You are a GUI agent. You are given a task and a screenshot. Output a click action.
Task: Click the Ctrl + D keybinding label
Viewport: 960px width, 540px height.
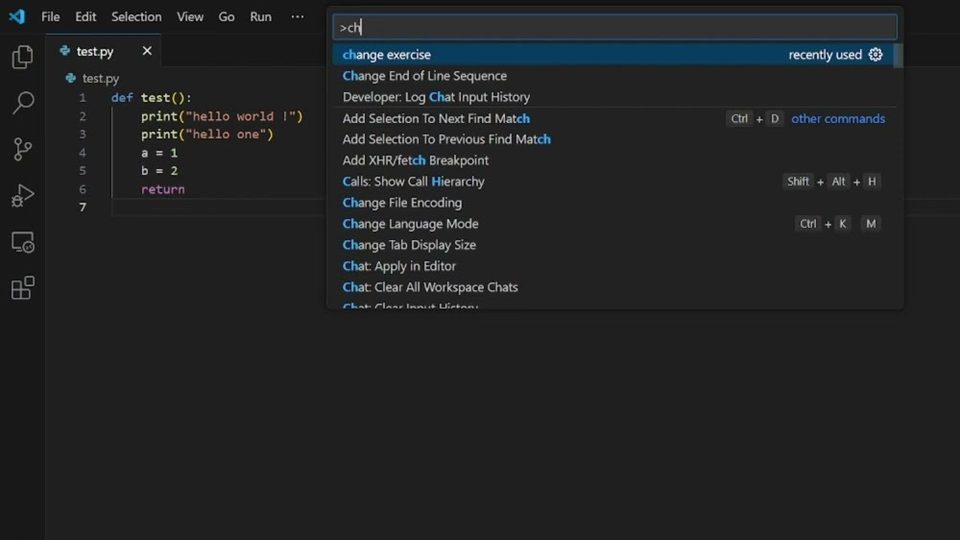[754, 118]
